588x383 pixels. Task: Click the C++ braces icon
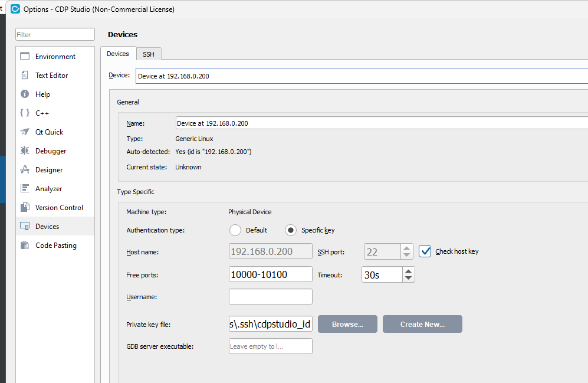pos(25,113)
